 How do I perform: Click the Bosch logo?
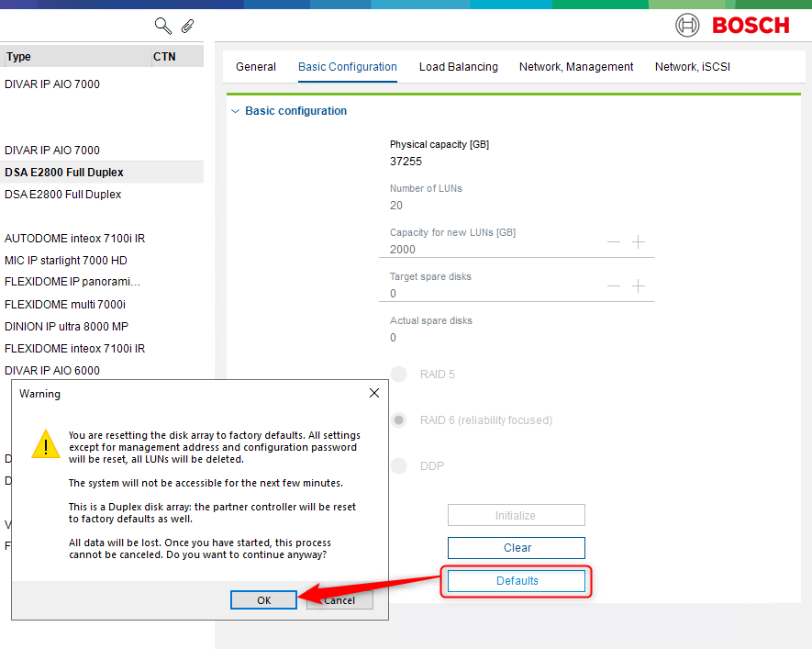(732, 25)
